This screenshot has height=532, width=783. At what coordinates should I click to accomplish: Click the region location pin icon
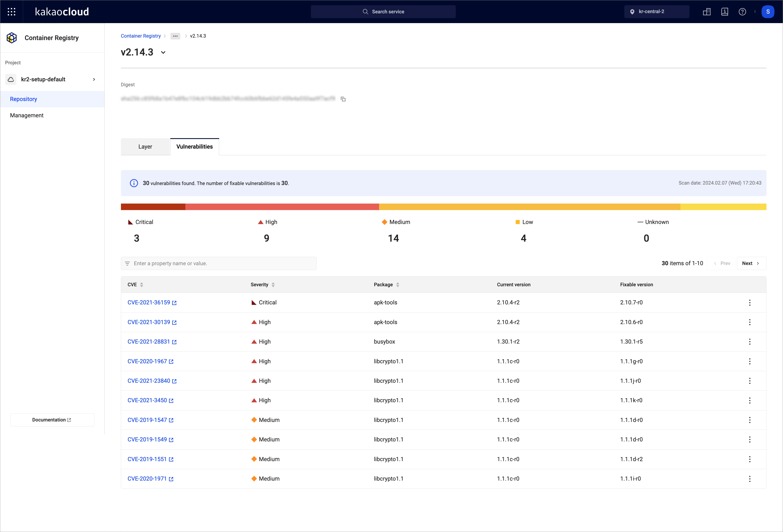point(632,12)
